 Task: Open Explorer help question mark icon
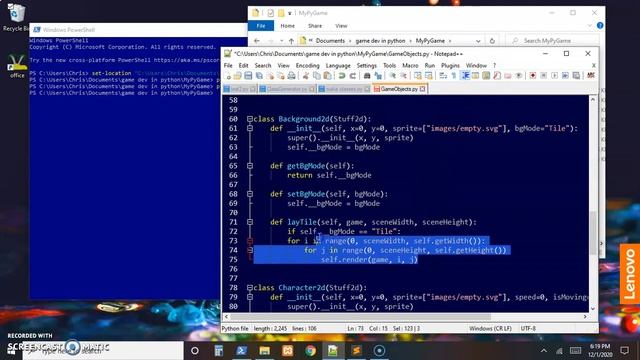600,25
